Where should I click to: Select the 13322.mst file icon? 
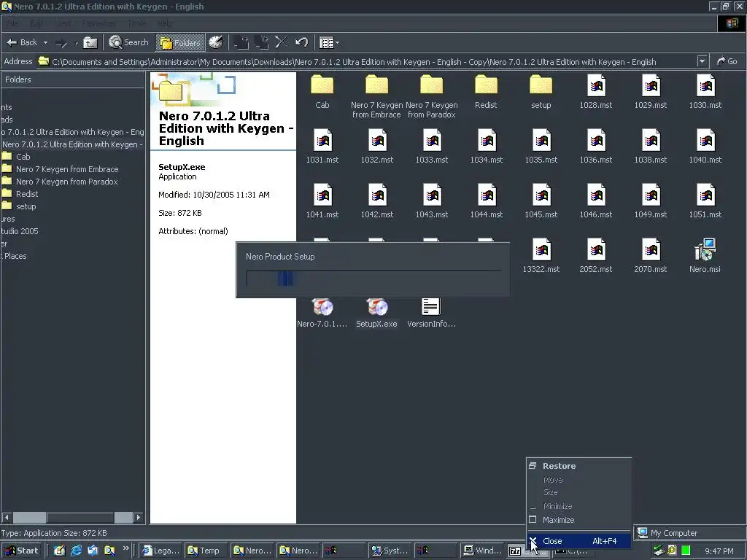coord(541,250)
